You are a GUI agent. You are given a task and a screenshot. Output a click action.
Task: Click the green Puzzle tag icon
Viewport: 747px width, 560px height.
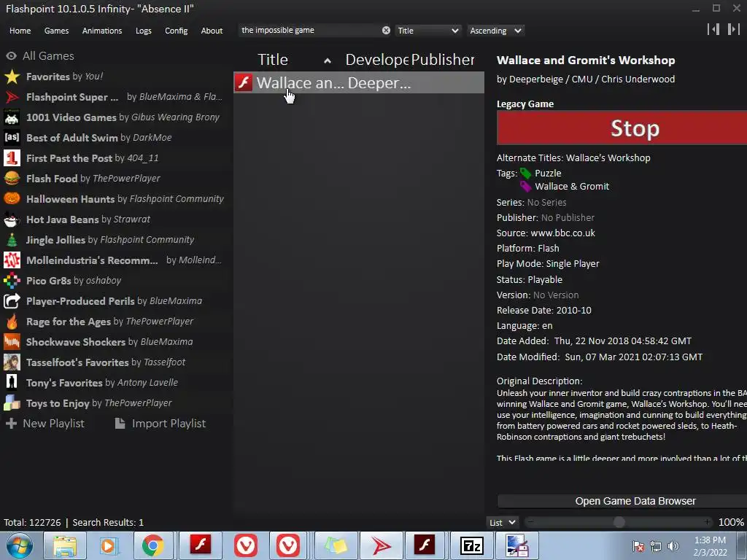click(x=525, y=174)
